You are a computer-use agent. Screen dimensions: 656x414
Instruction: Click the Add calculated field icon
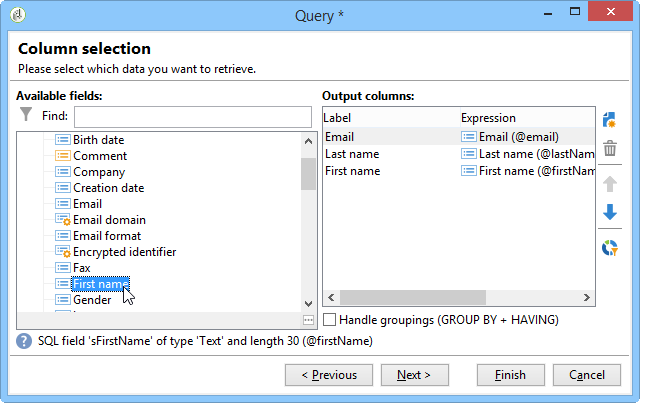tap(609, 120)
